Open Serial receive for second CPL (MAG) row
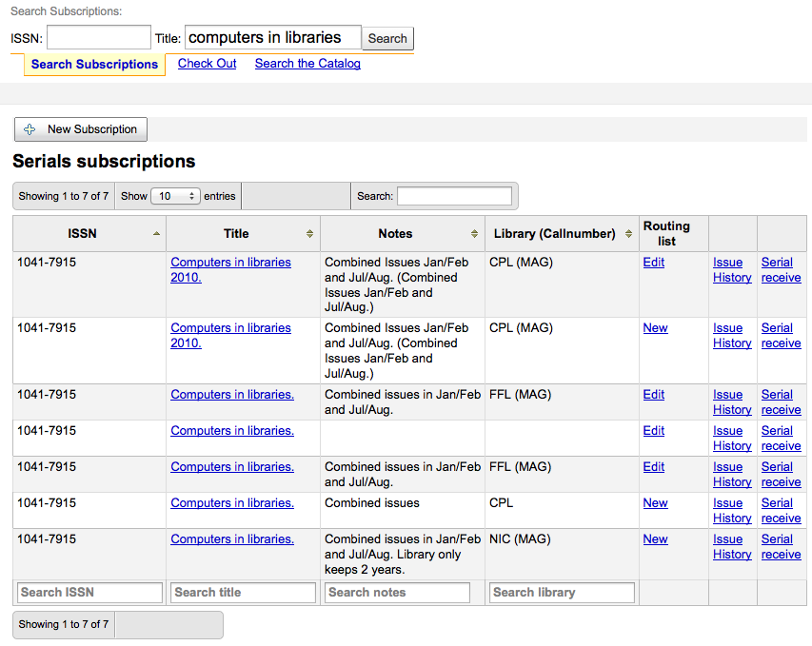The image size is (812, 646). point(781,336)
